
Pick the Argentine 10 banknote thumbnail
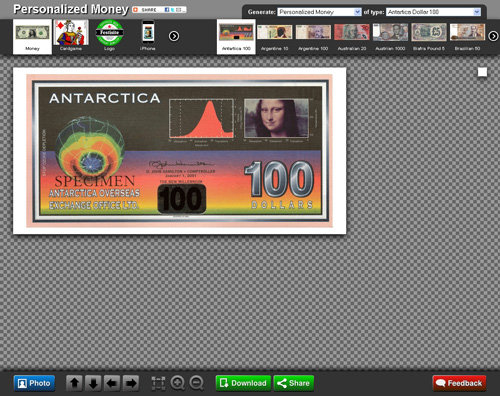275,36
